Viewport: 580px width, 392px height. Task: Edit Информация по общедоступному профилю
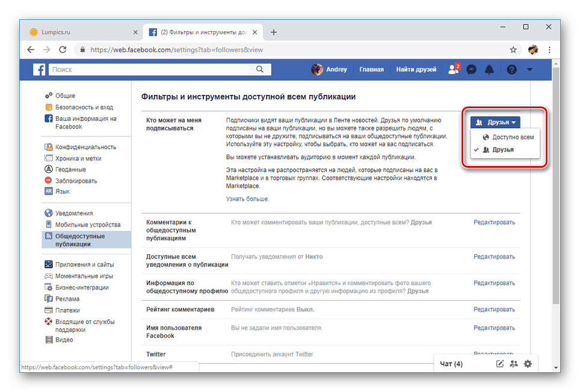point(494,283)
